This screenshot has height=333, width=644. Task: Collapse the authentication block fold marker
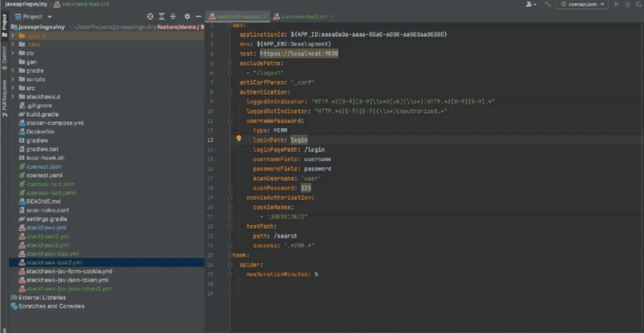pyautogui.click(x=230, y=92)
